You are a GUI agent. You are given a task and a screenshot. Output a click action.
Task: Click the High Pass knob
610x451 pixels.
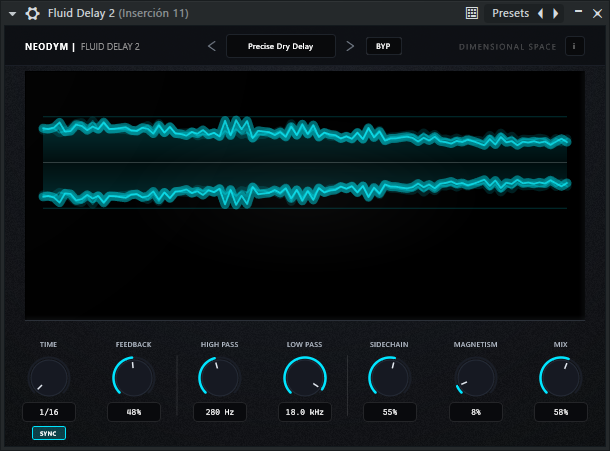(x=219, y=378)
